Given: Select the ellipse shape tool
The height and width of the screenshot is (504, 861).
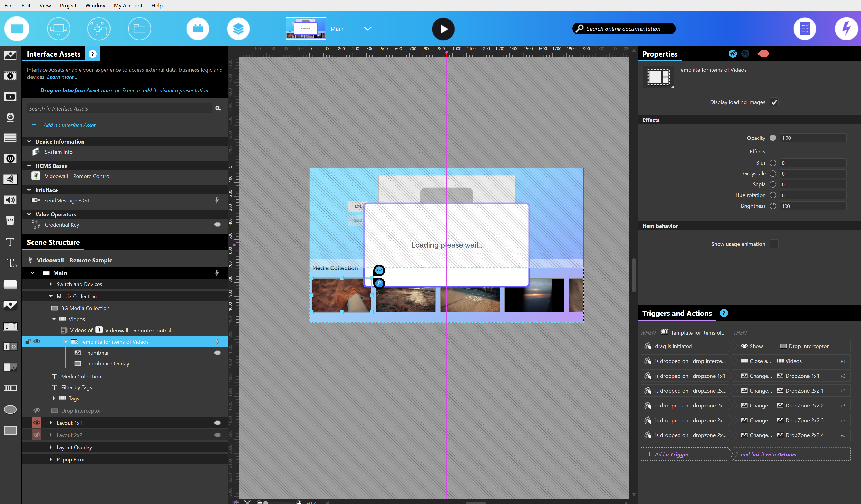Looking at the screenshot, I should pos(10,409).
